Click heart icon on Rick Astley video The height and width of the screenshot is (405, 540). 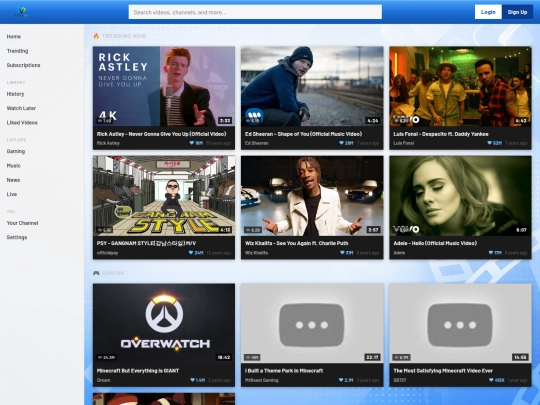tap(192, 143)
